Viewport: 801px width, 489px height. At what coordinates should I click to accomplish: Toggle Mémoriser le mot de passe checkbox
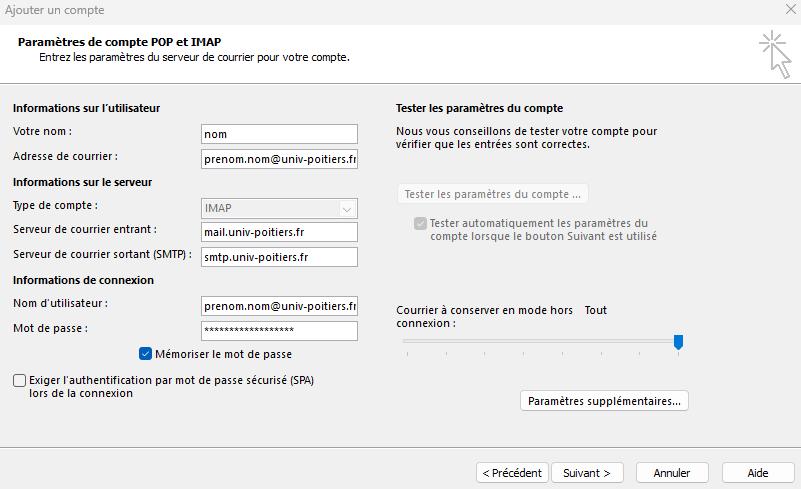pyautogui.click(x=146, y=353)
